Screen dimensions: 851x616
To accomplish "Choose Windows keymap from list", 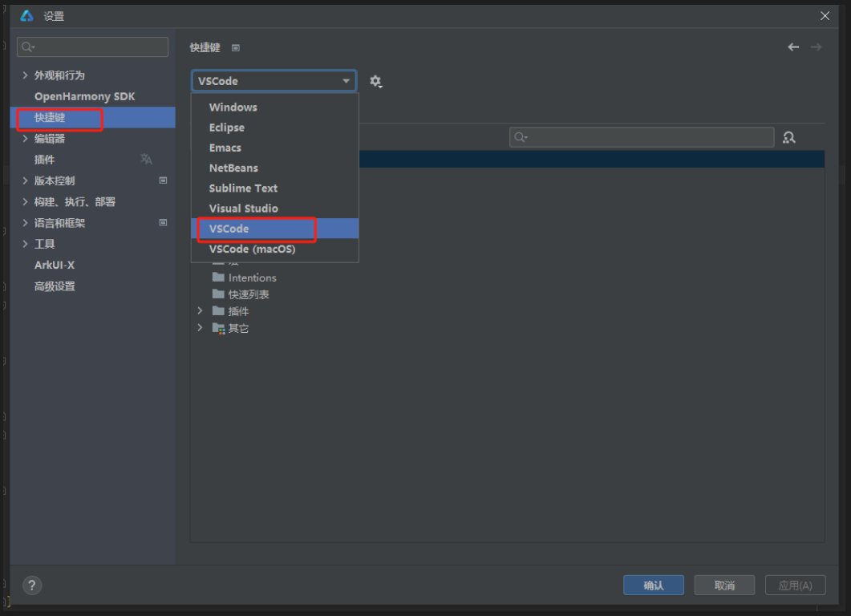I will click(274, 107).
